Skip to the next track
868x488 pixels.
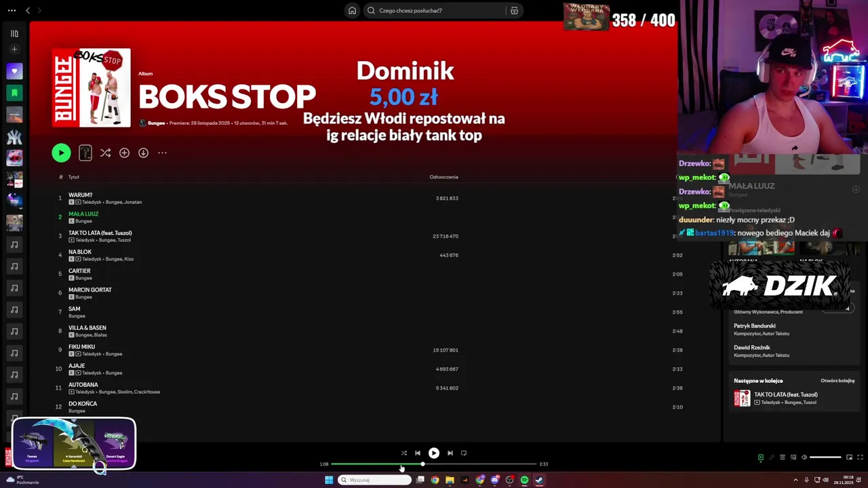click(x=450, y=453)
